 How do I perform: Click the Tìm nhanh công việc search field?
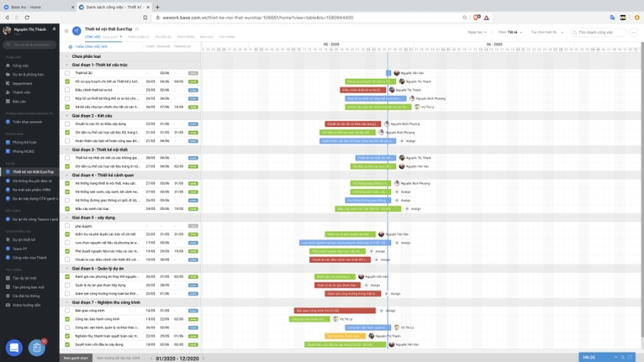[x=597, y=32]
